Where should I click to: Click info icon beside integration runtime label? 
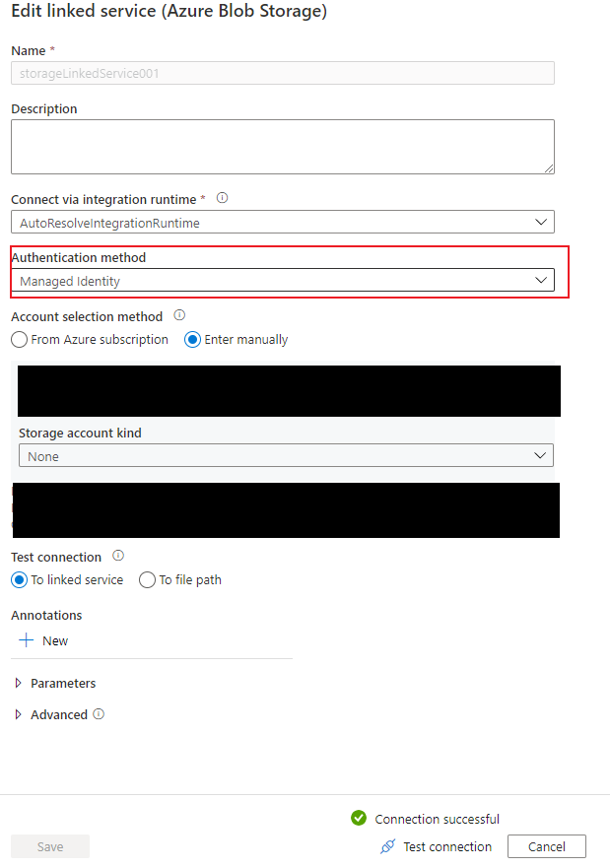point(222,198)
